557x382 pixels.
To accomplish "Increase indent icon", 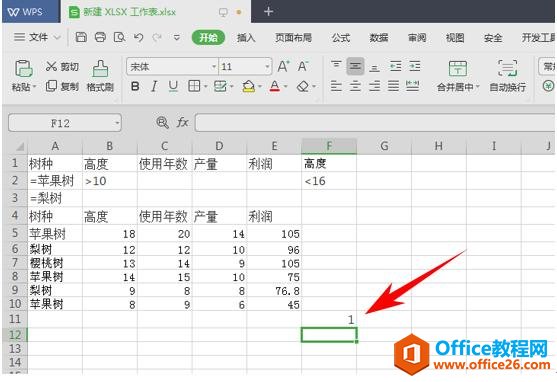I will coord(415,66).
